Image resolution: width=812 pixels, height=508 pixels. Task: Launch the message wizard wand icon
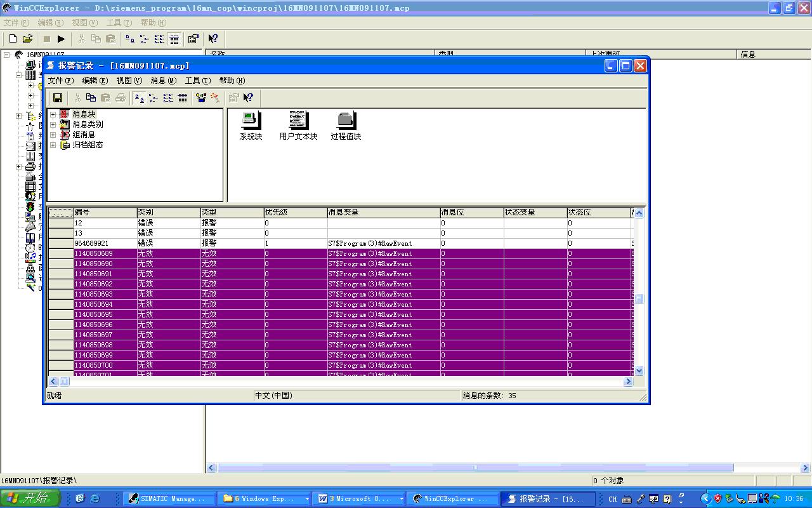point(215,98)
